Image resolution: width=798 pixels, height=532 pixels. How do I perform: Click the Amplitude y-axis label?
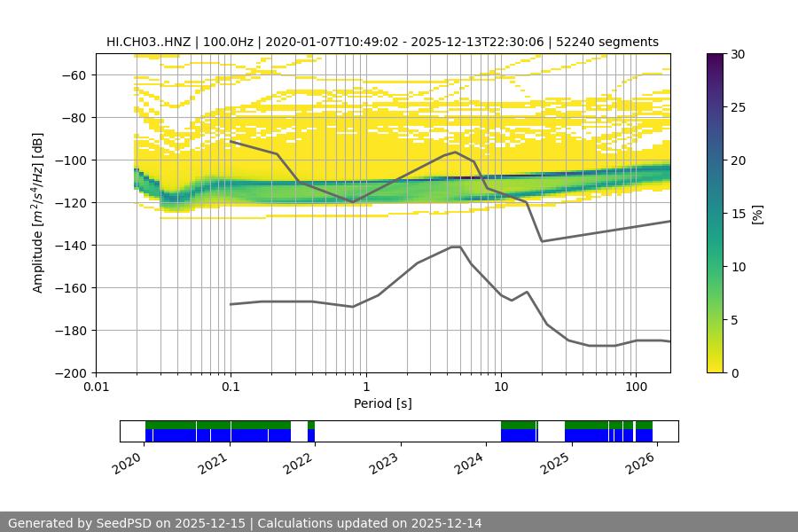[x=38, y=214]
